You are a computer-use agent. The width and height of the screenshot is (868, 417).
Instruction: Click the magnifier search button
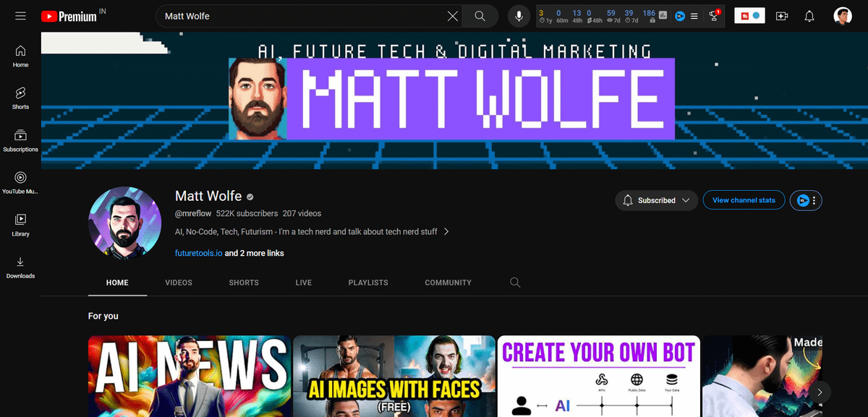tap(480, 16)
